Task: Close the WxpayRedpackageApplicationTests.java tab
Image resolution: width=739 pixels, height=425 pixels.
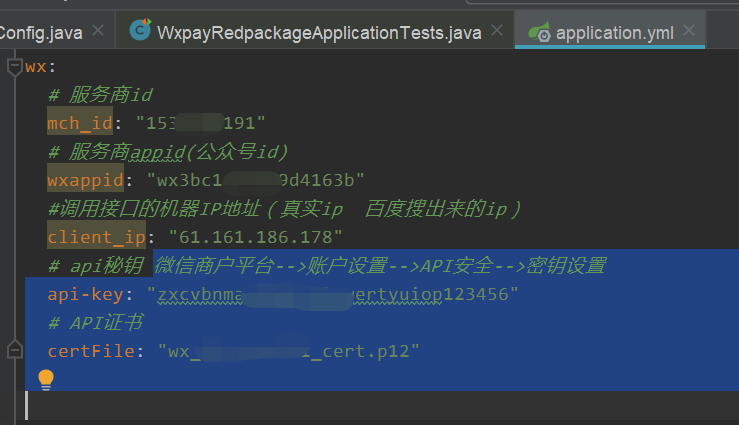Action: coord(497,31)
